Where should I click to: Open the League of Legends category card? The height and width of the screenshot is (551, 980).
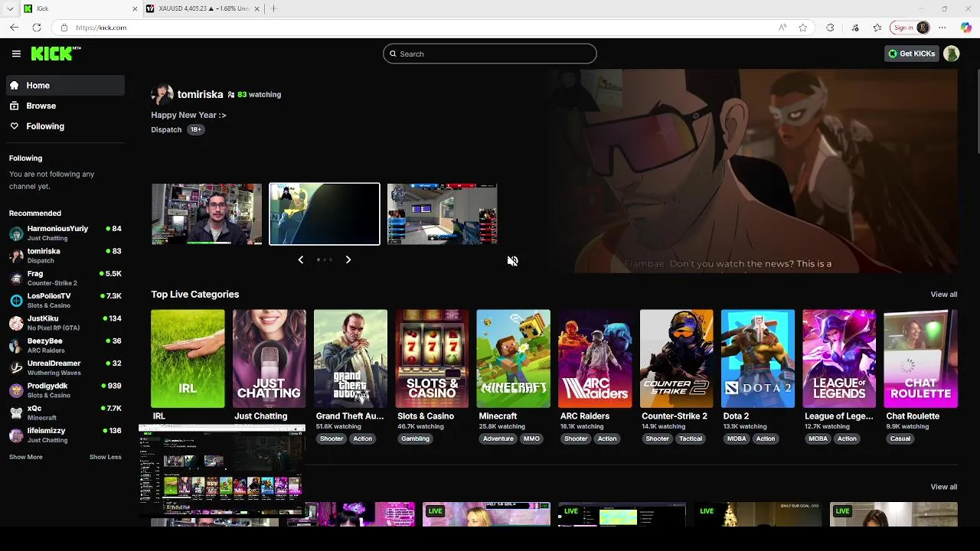point(839,359)
